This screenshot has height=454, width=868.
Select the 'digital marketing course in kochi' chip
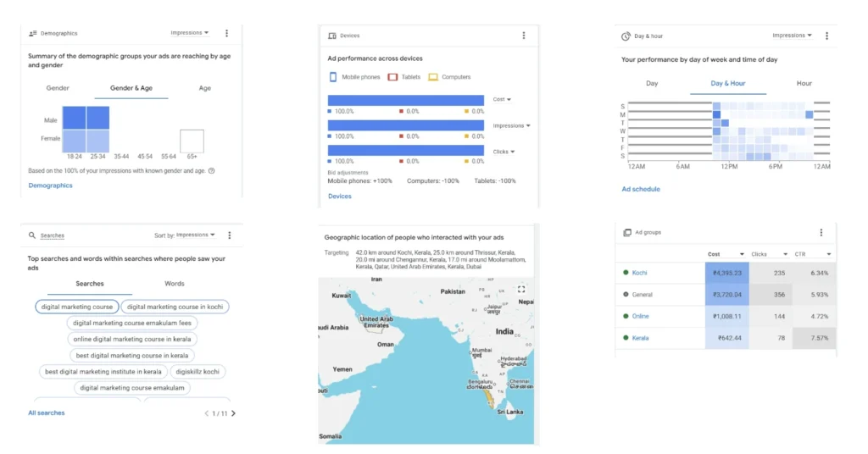[175, 307]
